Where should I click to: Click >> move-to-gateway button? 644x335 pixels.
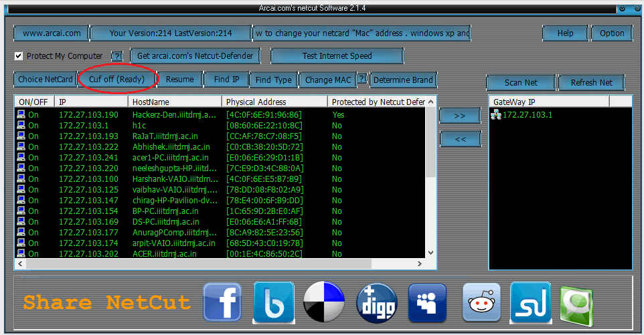coord(460,116)
